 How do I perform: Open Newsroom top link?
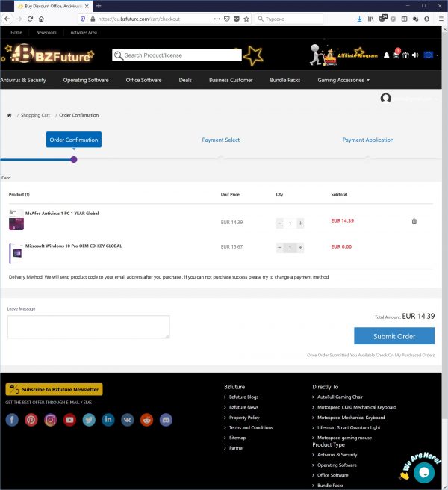point(46,32)
